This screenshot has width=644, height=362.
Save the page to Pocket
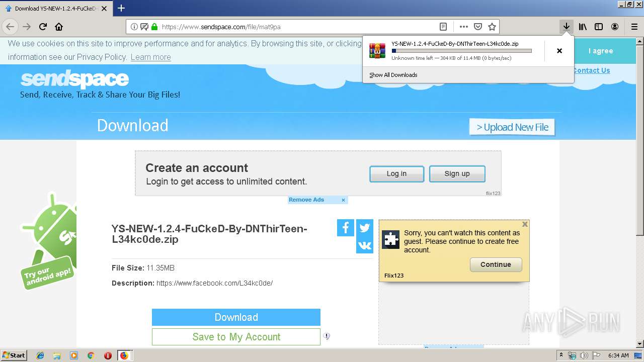478,27
